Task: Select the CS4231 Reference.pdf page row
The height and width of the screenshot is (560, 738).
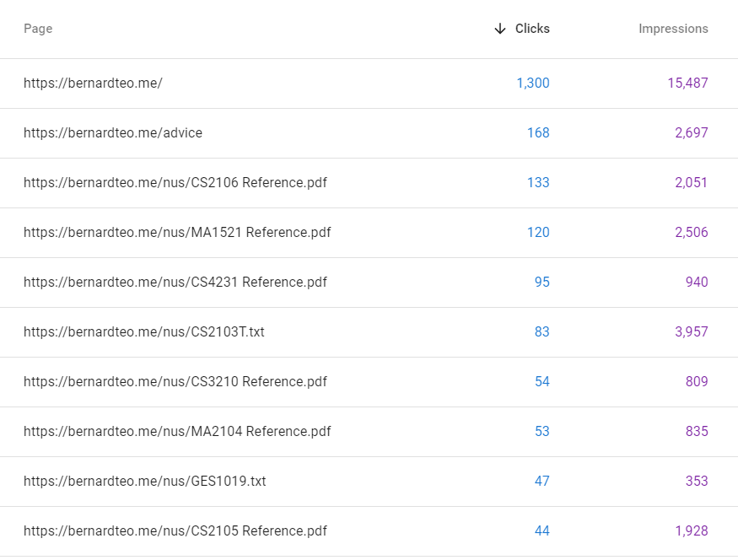Action: click(x=369, y=283)
